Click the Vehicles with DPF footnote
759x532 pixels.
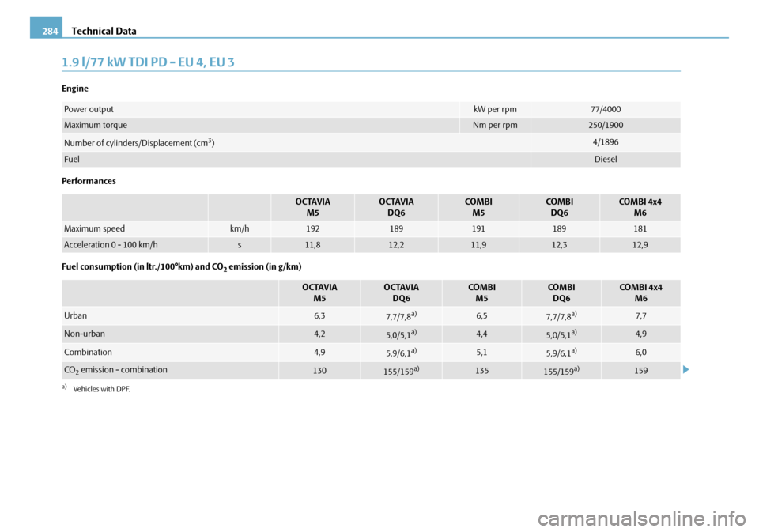pyautogui.click(x=100, y=389)
